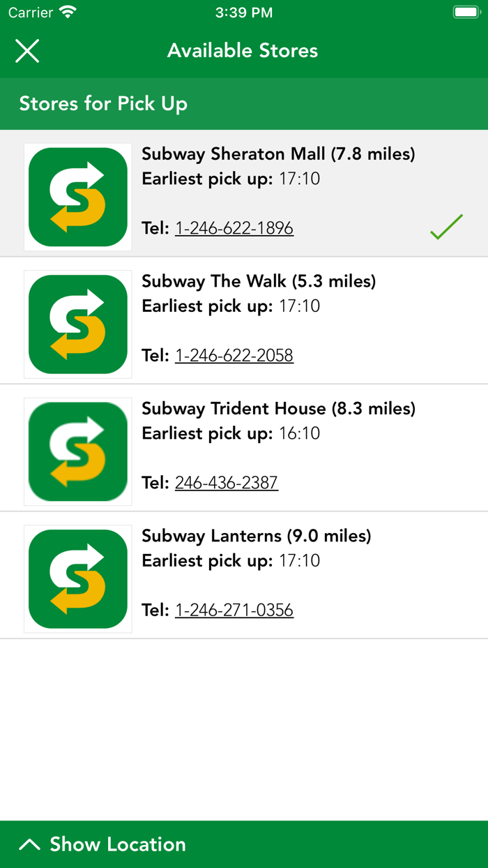Image resolution: width=488 pixels, height=868 pixels.
Task: Tap the X icon to close Available Stores
Action: pos(27,50)
